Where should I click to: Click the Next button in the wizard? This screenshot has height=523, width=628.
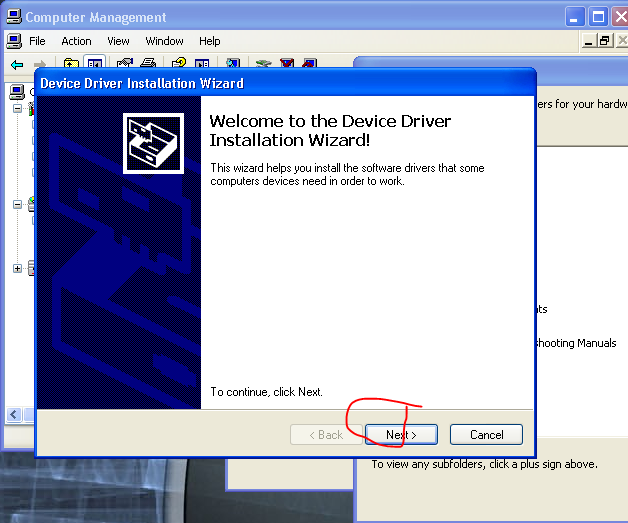point(401,434)
